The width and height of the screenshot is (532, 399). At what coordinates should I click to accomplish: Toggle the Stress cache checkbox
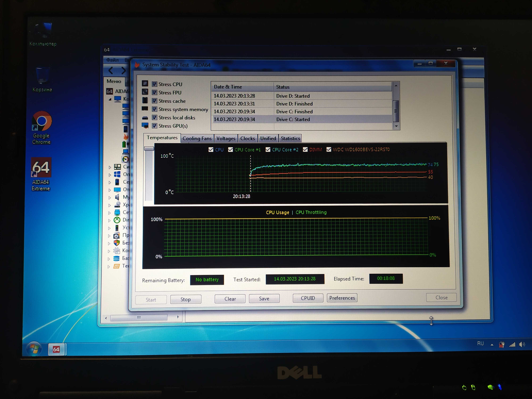(154, 101)
